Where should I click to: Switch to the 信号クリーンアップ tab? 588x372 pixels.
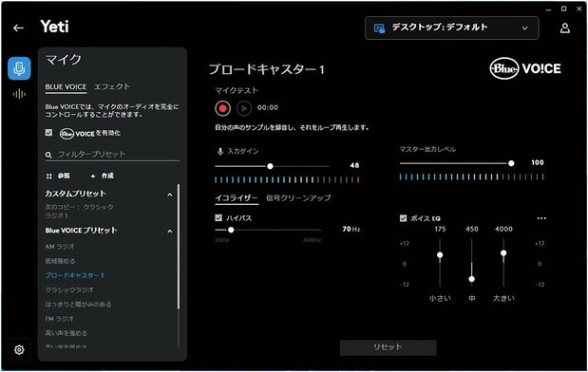pos(298,197)
